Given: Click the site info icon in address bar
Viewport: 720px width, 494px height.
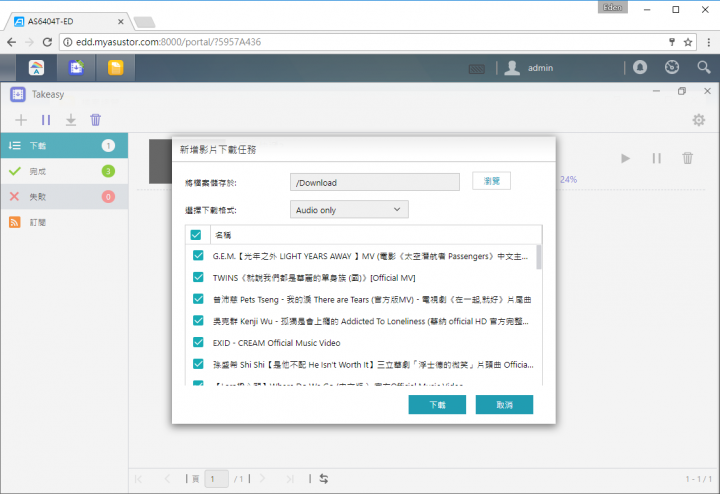Looking at the screenshot, I should [x=68, y=42].
